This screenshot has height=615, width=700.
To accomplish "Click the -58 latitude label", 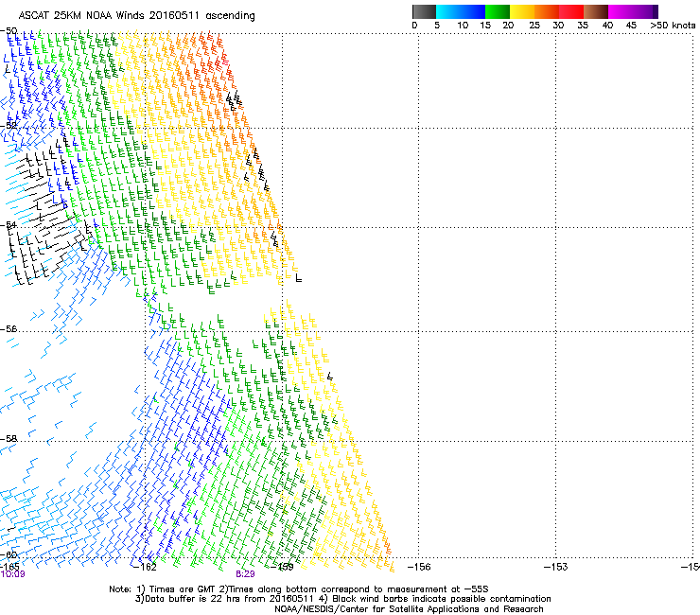I will pyautogui.click(x=9, y=439).
